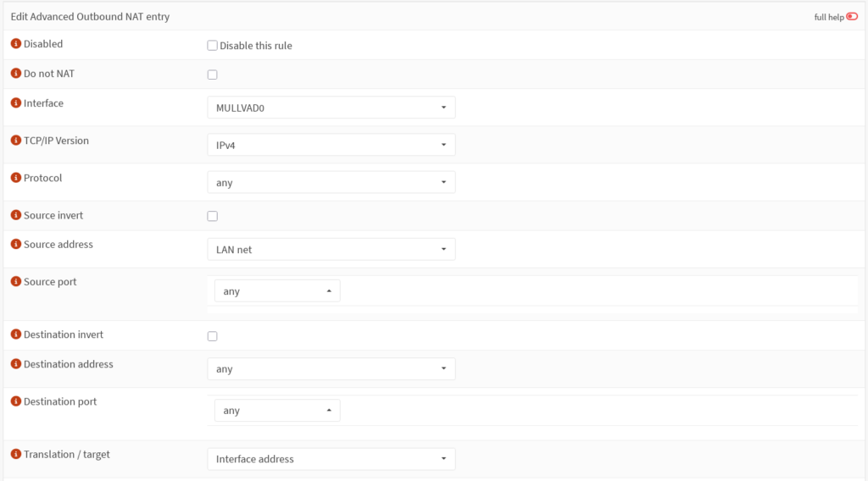Viewport: 868px width, 481px height.
Task: Click the info icon beside Source address
Action: pos(15,245)
